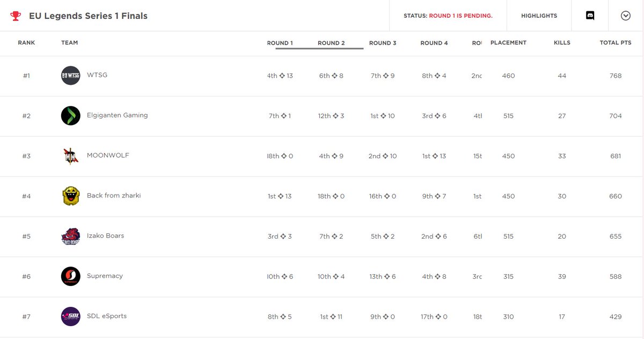This screenshot has height=339, width=644.
Task: Click SDL eSports placement value 310
Action: (x=508, y=316)
